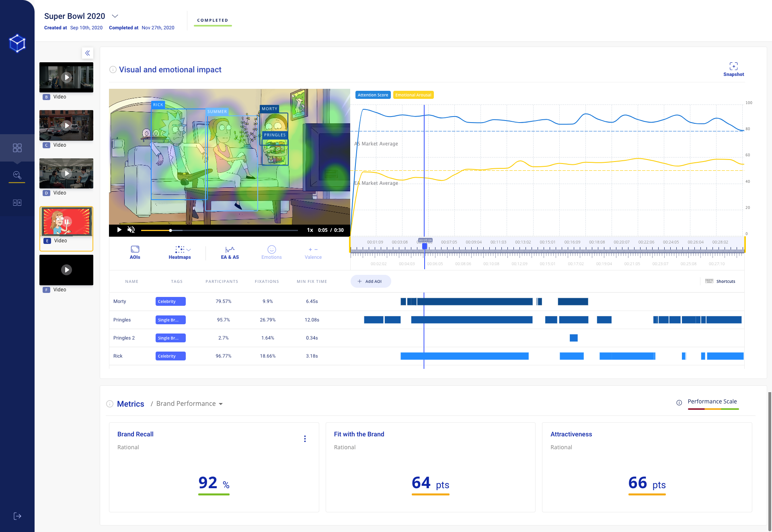The width and height of the screenshot is (772, 532).
Task: Seek video using the progress slider
Action: [x=219, y=230]
